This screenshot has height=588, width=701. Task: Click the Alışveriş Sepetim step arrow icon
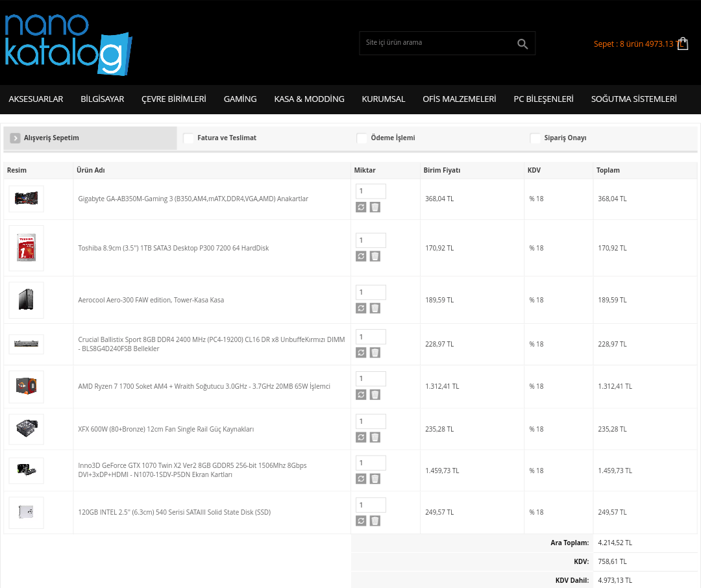15,138
